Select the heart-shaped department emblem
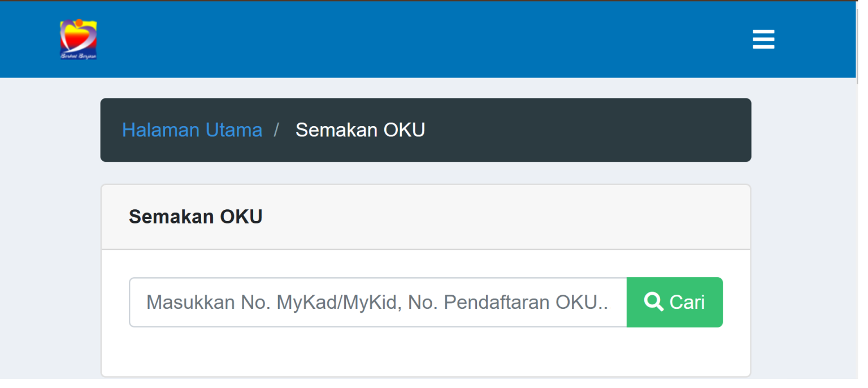Screen dimensions: 868x388 tap(78, 39)
